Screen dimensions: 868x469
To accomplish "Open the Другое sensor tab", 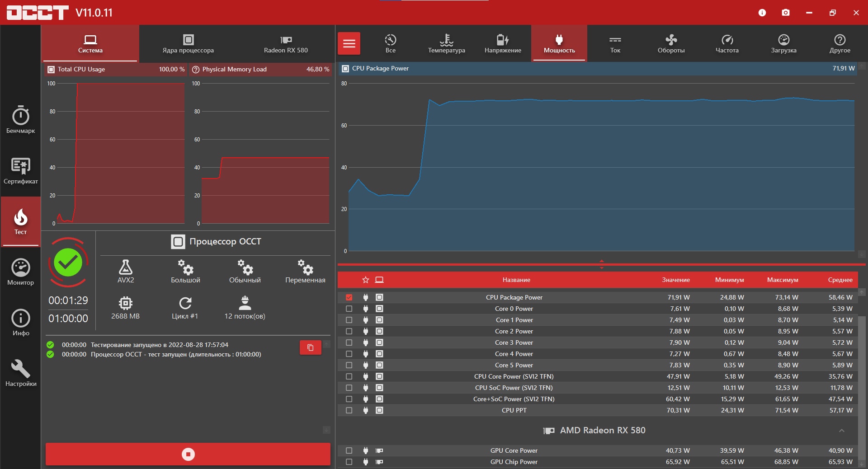I will tap(840, 43).
